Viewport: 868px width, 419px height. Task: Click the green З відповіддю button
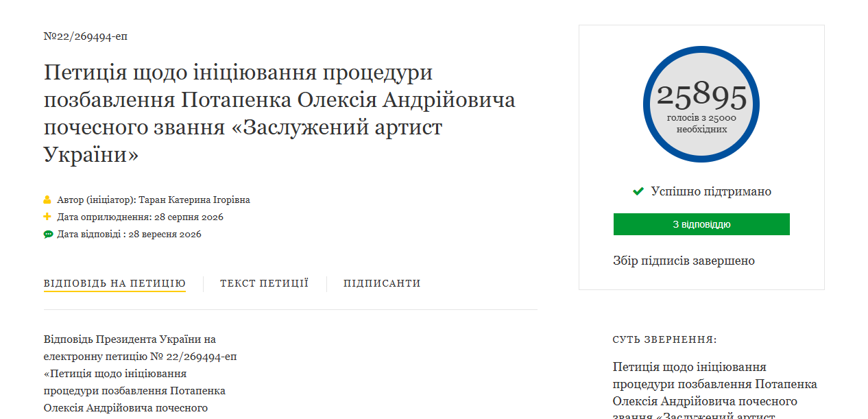pyautogui.click(x=701, y=224)
